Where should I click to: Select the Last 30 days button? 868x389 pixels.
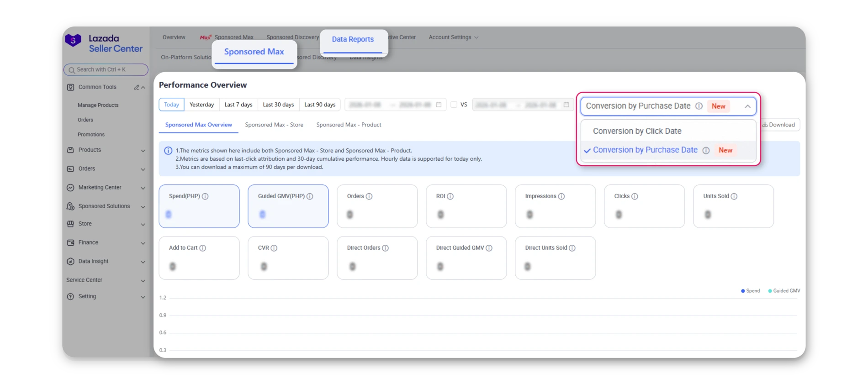278,105
